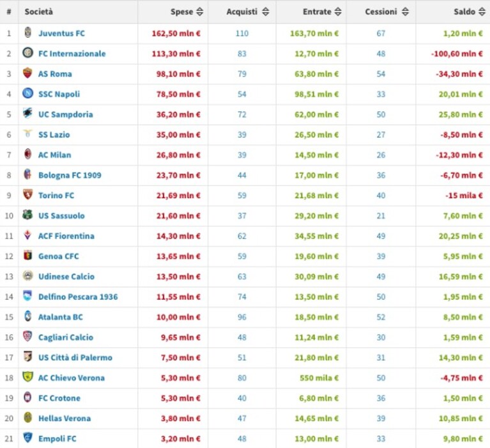Open the FC Crotone link
This screenshot has width=490, height=448.
[x=59, y=398]
